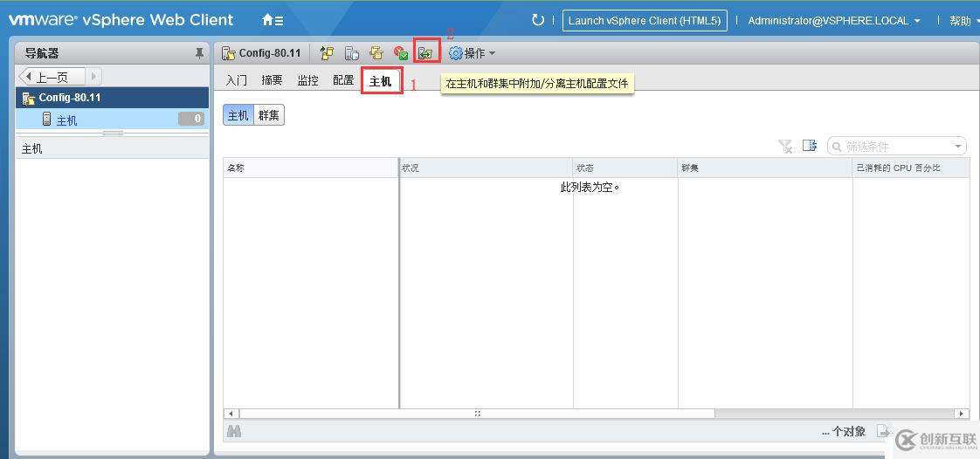Image resolution: width=980 pixels, height=459 pixels.
Task: Click the 此列表为空 empty list message
Action: click(590, 187)
